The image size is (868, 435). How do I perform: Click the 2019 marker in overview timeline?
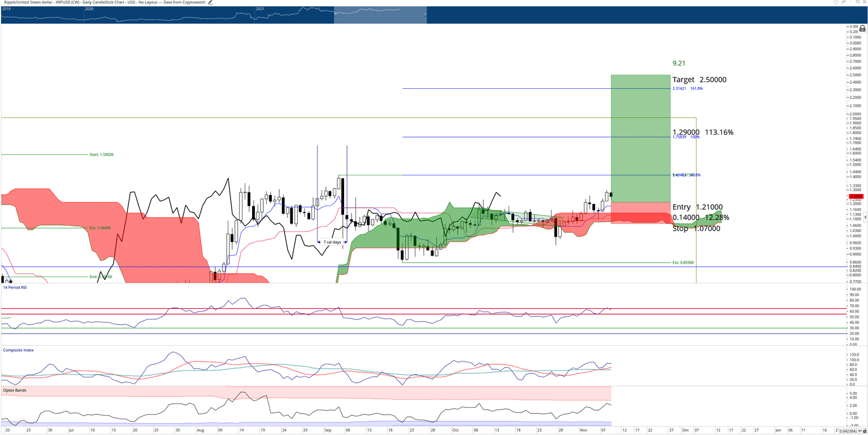[x=7, y=10]
